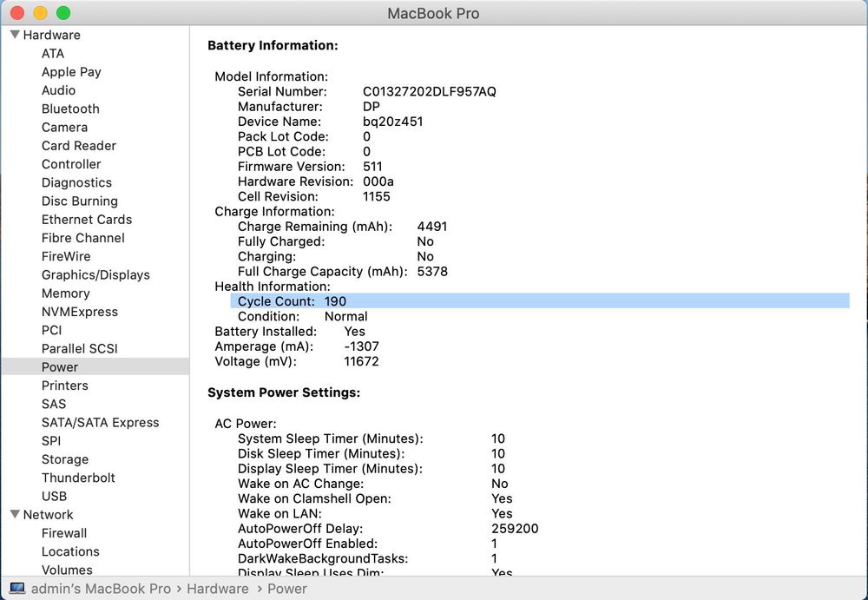Select NVMExpress in the sidebar

point(79,312)
